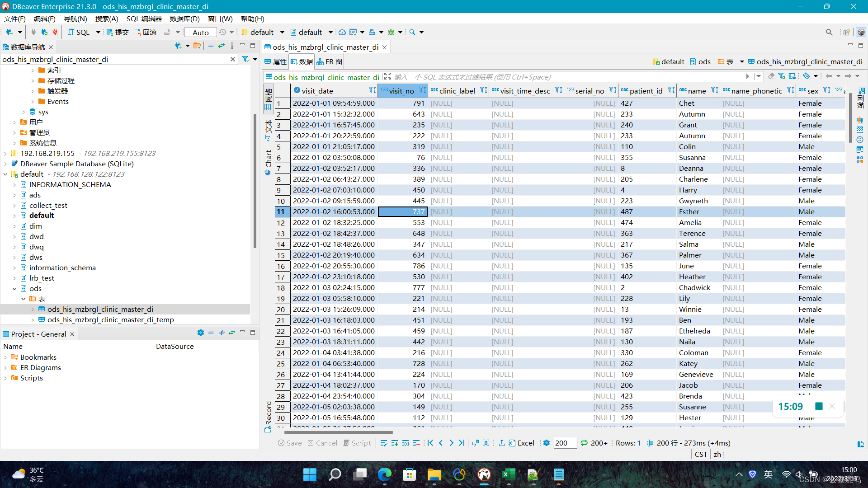The width and height of the screenshot is (868, 488).
Task: Click Excel export button
Action: pyautogui.click(x=521, y=443)
